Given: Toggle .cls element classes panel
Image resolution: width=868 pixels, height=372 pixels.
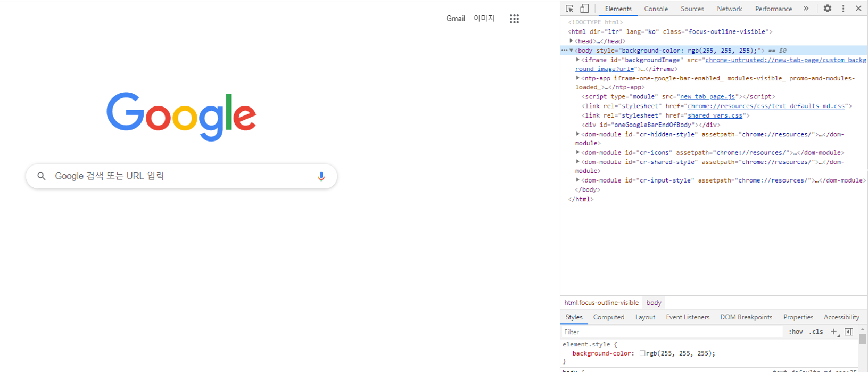Looking at the screenshot, I should pos(816,332).
